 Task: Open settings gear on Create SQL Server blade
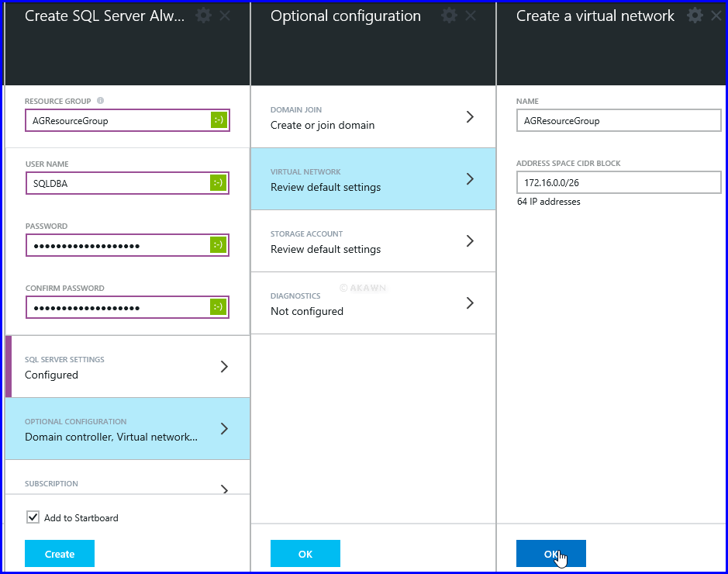tap(203, 16)
